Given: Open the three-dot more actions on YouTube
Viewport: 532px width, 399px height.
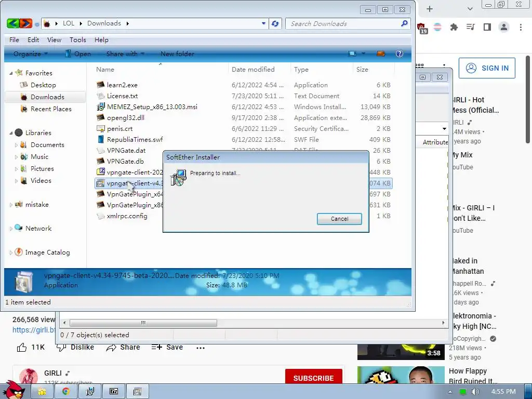Looking at the screenshot, I should pos(201,348).
